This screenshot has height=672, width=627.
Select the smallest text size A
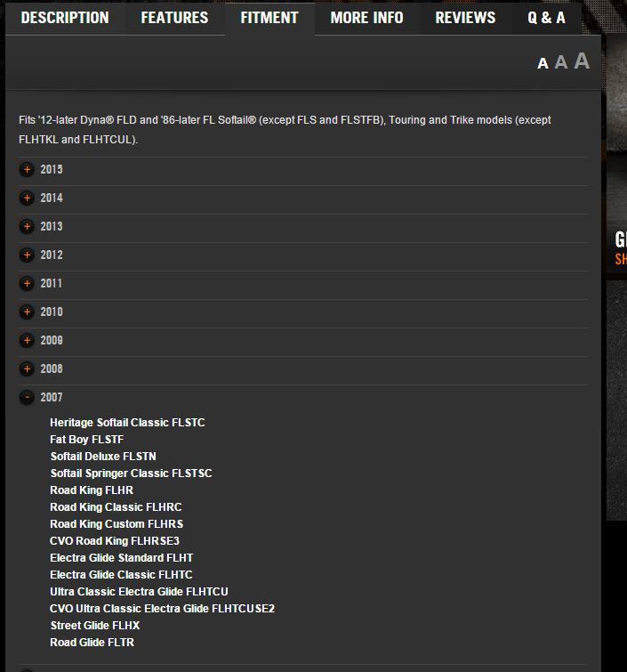point(543,63)
